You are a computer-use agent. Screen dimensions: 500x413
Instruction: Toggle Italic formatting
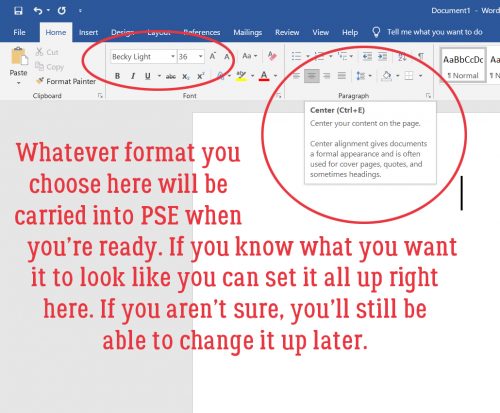[x=133, y=76]
